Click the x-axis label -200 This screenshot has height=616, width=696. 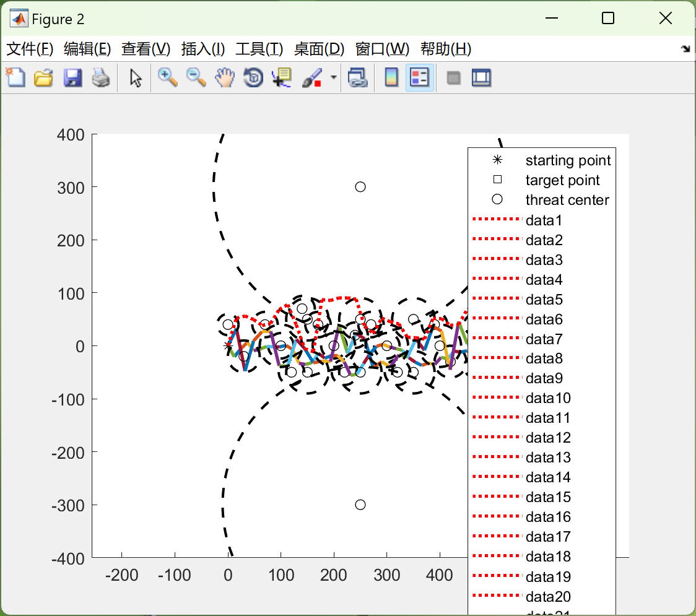point(121,575)
